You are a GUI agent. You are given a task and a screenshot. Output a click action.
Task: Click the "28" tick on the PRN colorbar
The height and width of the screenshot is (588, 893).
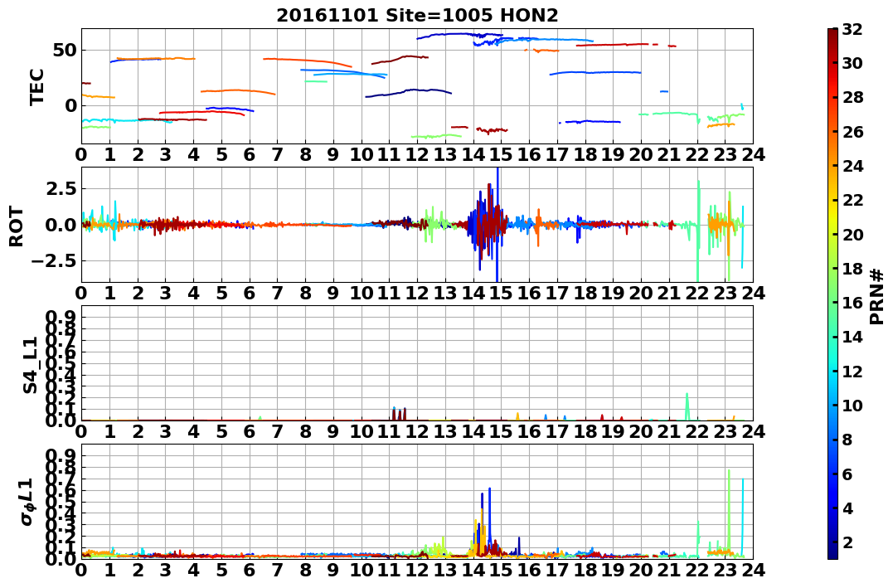(852, 97)
